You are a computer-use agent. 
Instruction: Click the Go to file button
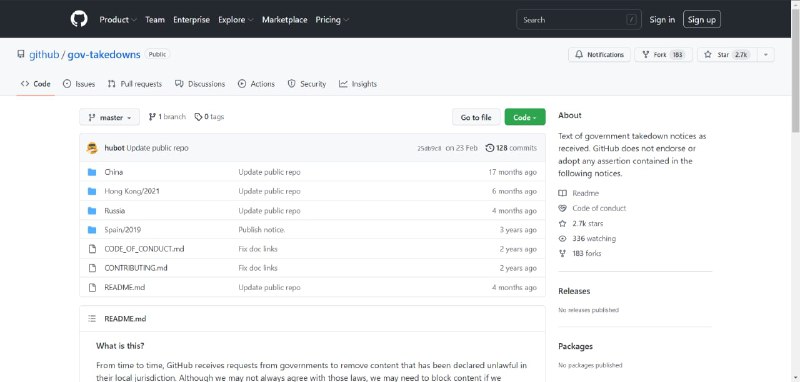click(476, 117)
